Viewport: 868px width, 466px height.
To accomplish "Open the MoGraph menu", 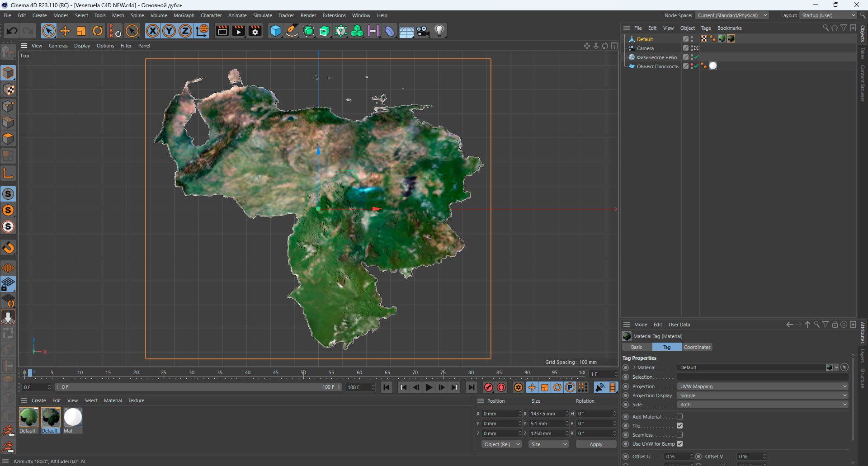I will (184, 15).
